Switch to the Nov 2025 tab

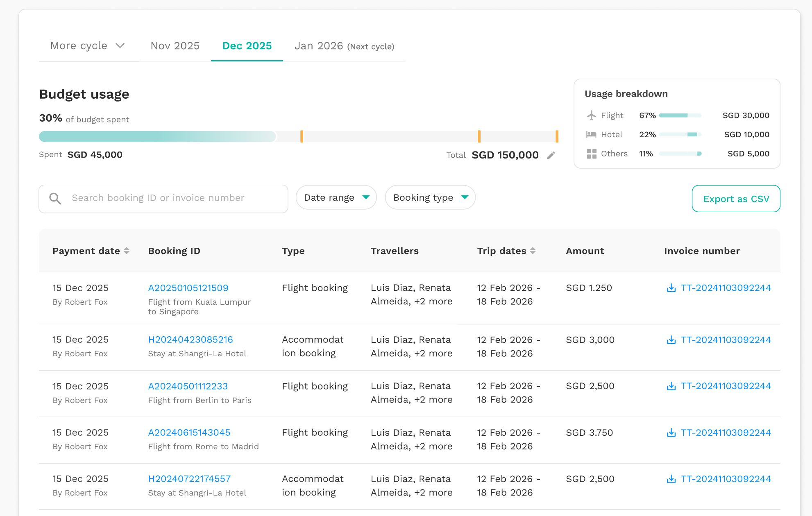tap(175, 46)
